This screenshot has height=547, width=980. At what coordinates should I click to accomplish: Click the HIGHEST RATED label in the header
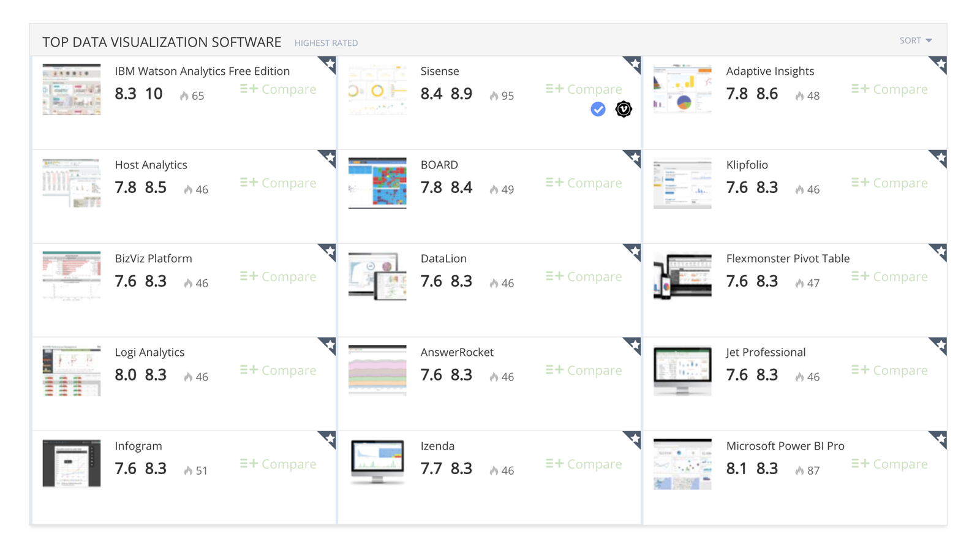326,43
